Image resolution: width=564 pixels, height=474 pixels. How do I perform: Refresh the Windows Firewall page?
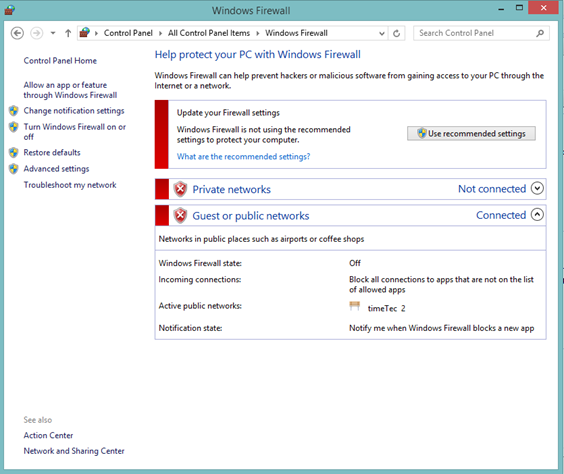(x=396, y=33)
